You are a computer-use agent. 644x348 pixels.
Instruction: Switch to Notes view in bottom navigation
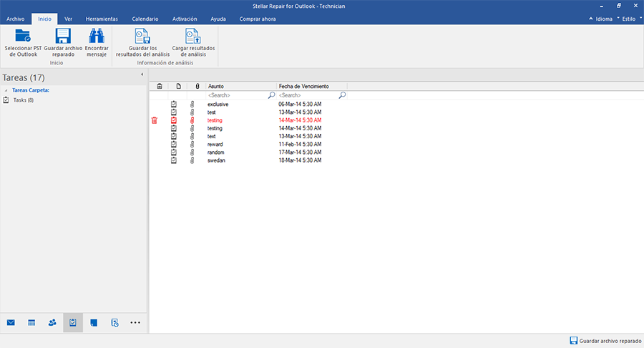[x=94, y=323]
